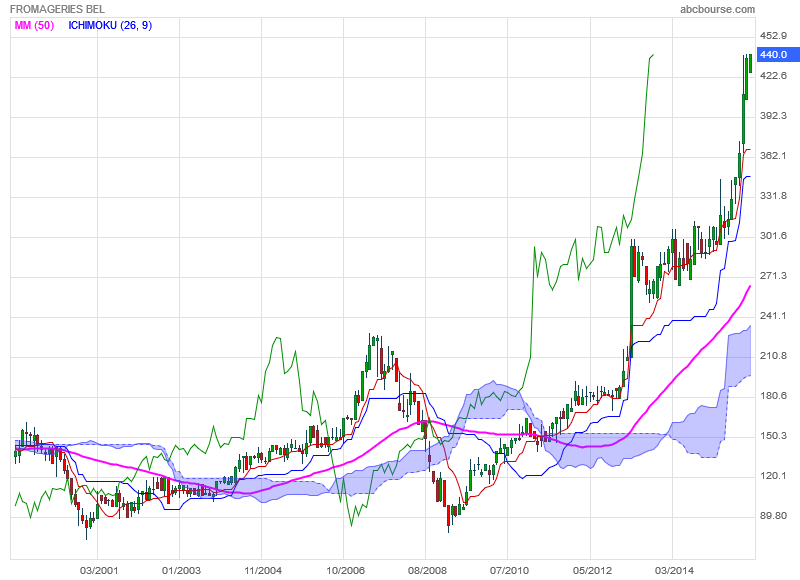The image size is (800, 580).
Task: Click the 362.1 price axis label
Action: [773, 156]
